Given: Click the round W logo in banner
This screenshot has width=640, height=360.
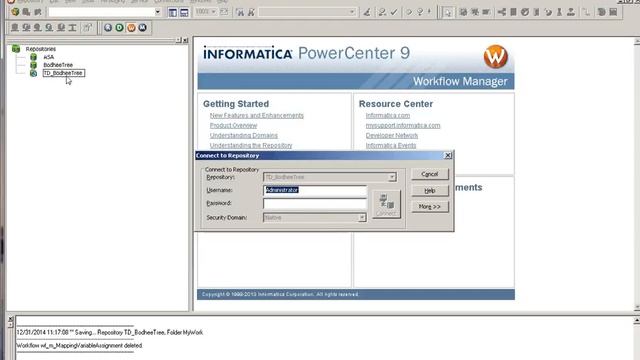Looking at the screenshot, I should point(496,56).
